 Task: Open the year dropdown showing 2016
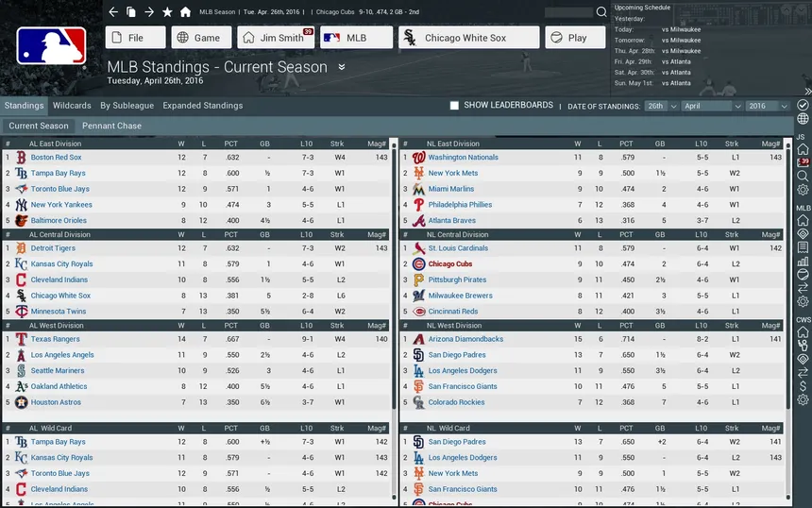click(768, 106)
